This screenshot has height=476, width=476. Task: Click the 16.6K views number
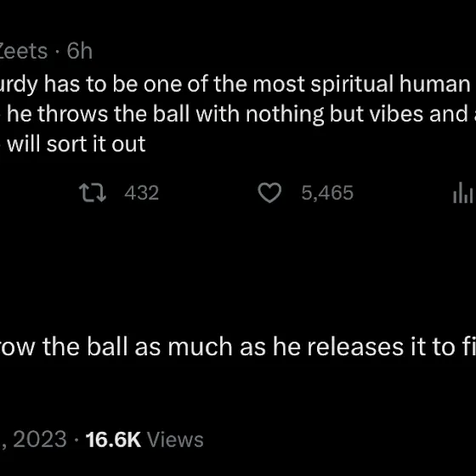tap(113, 439)
